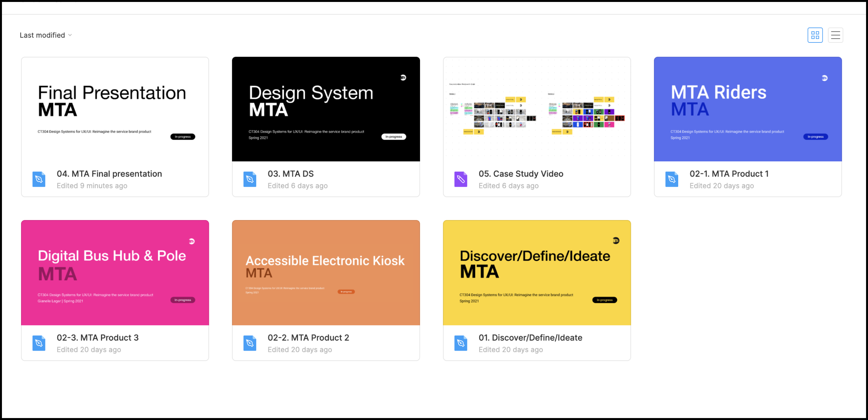This screenshot has width=868, height=420.
Task: Switch to list view layout
Action: [x=835, y=35]
